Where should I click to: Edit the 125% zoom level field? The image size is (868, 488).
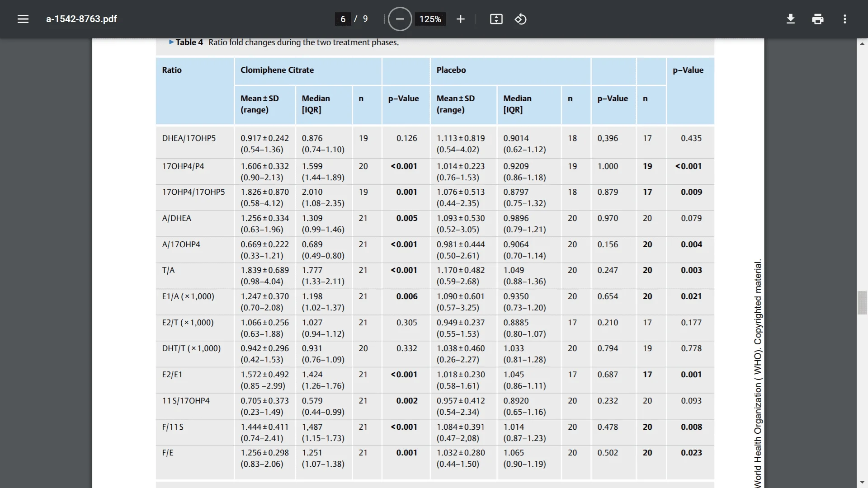tap(430, 19)
